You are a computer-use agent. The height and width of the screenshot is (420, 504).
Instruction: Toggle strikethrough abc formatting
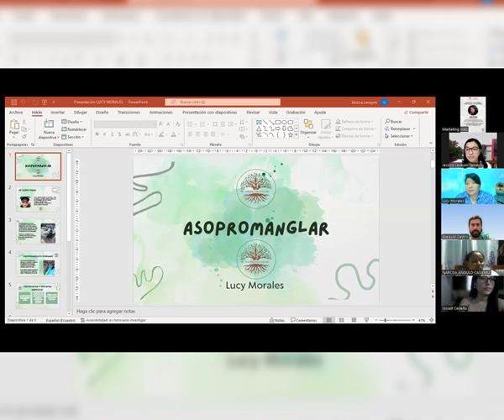[128, 134]
